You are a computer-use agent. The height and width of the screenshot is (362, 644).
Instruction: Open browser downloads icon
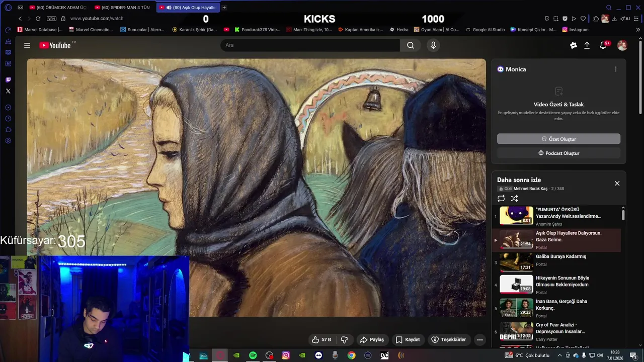pyautogui.click(x=614, y=19)
